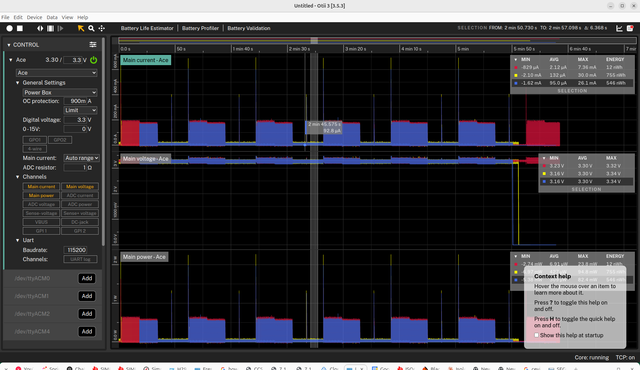The height and width of the screenshot is (370, 640).
Task: Edit the Baudrate field
Action: click(x=76, y=250)
